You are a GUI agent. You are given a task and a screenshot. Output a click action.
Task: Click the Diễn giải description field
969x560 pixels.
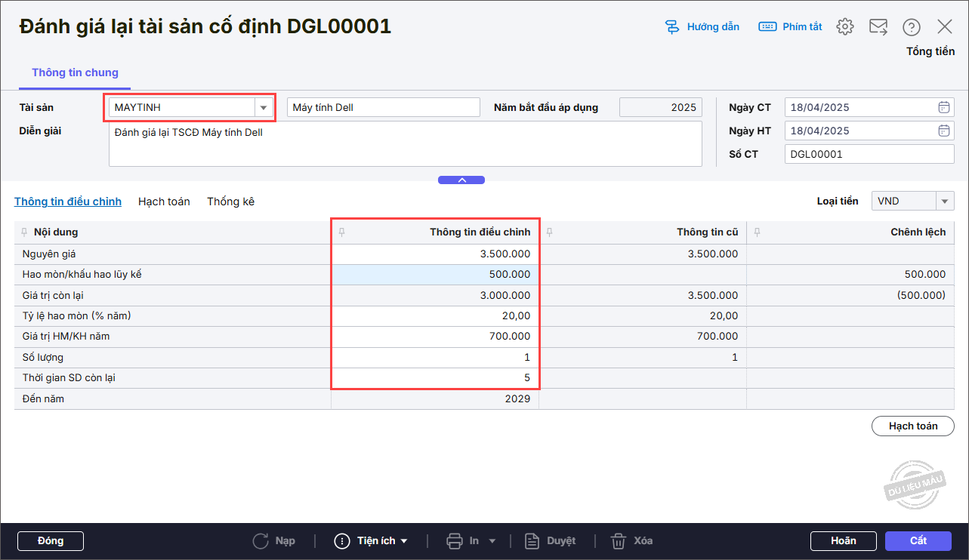pos(405,143)
